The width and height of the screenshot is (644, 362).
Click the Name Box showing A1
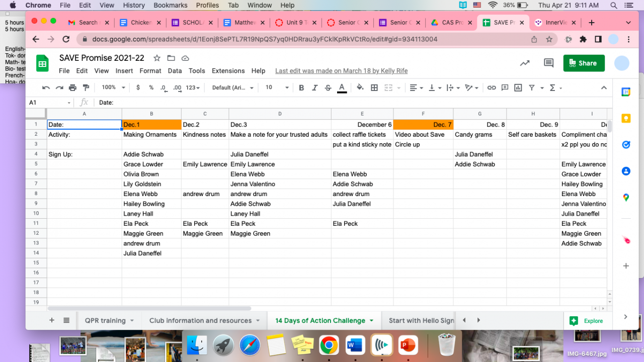pyautogui.click(x=49, y=102)
